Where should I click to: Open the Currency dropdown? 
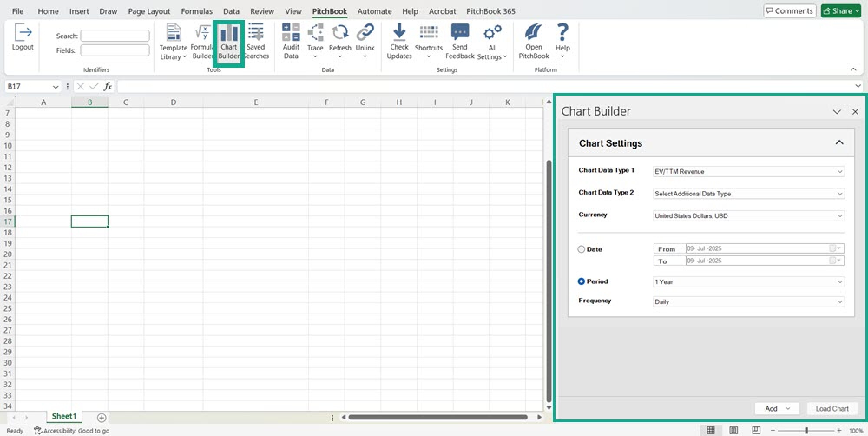(749, 216)
